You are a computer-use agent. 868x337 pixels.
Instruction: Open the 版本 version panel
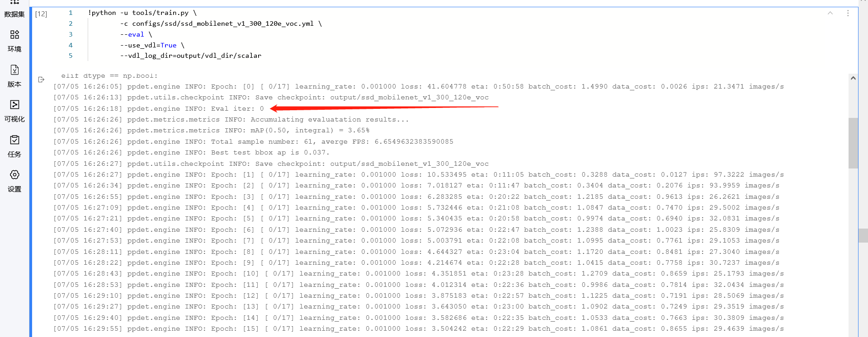tap(14, 76)
